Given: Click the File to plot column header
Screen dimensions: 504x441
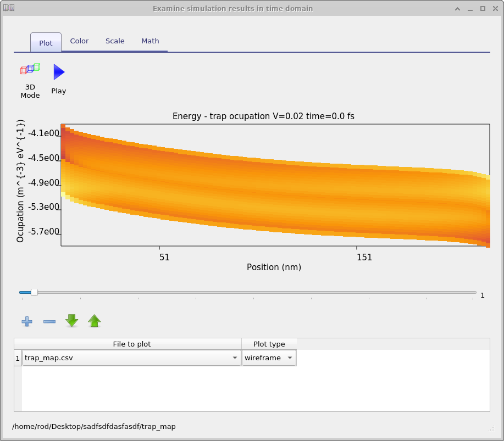Looking at the screenshot, I should click(x=131, y=344).
